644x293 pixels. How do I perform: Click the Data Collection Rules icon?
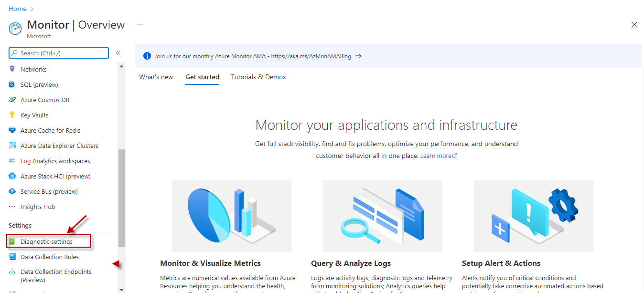[12, 257]
